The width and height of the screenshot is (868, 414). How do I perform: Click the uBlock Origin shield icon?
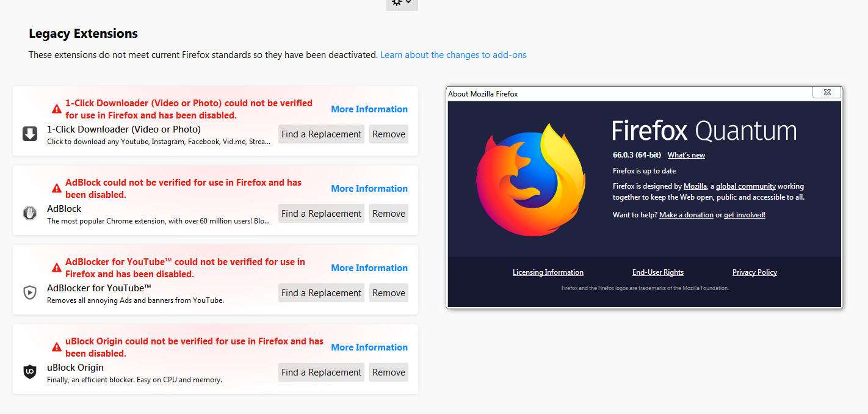point(30,371)
